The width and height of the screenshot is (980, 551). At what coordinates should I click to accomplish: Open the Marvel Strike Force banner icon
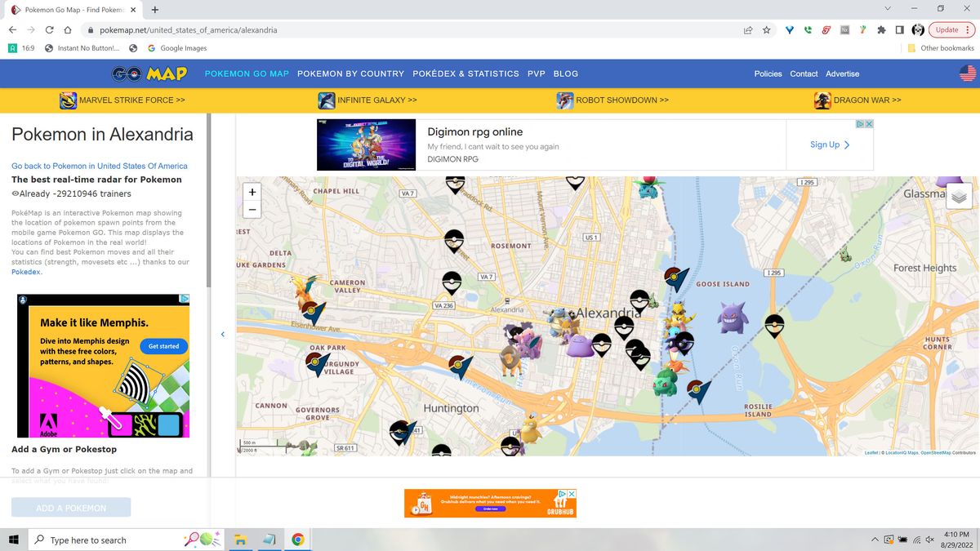(x=68, y=100)
